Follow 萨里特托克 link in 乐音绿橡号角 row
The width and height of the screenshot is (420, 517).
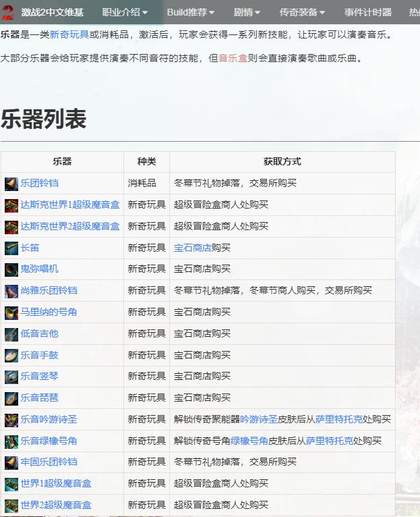330,441
